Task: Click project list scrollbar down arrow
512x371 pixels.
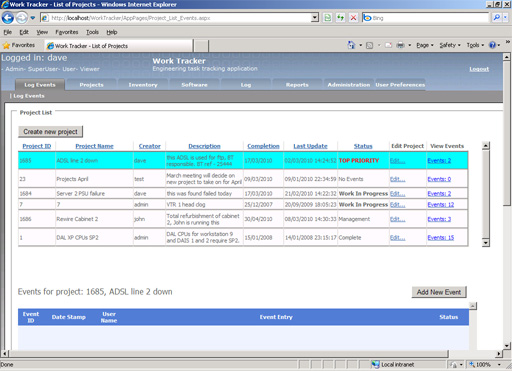Action: click(486, 243)
